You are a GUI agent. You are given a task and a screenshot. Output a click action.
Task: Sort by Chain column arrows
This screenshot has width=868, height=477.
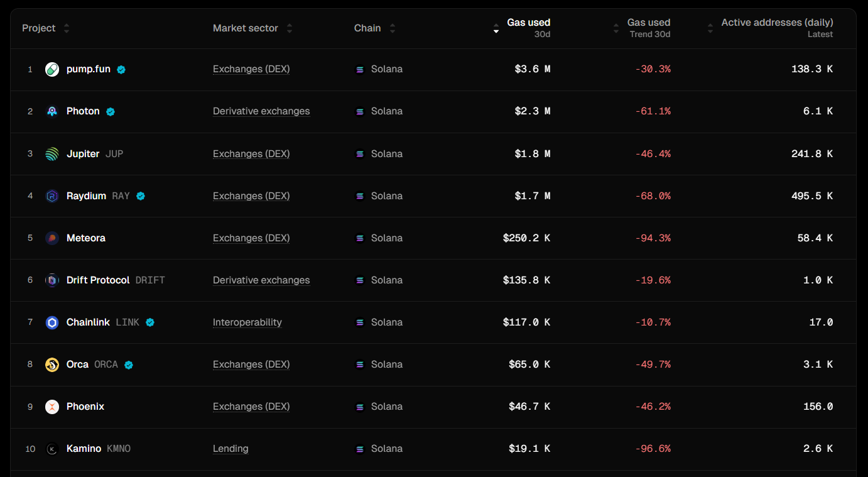tap(393, 28)
